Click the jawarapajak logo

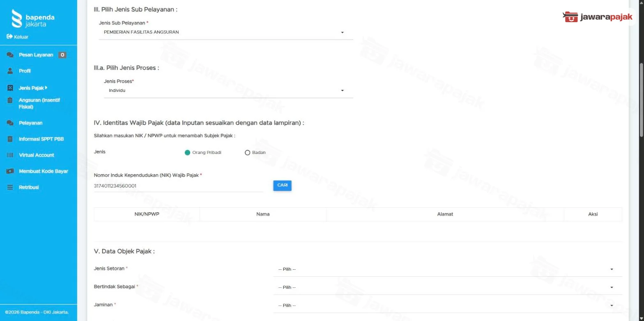coord(598,17)
